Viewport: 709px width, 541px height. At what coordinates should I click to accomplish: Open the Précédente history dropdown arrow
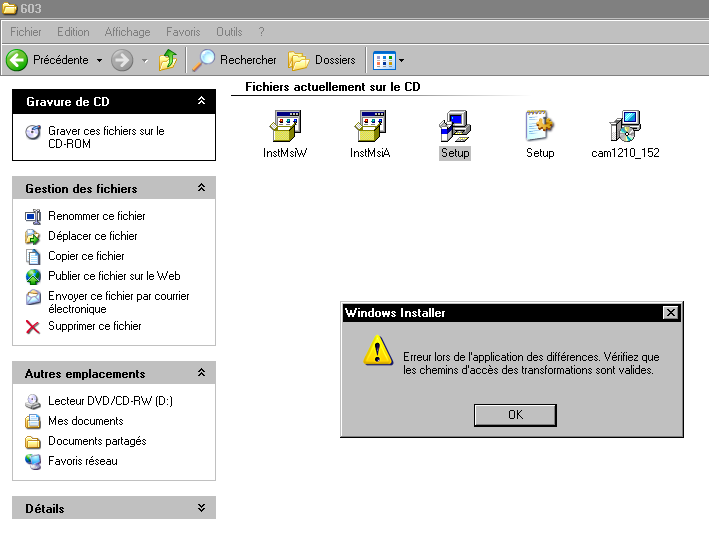[99, 60]
